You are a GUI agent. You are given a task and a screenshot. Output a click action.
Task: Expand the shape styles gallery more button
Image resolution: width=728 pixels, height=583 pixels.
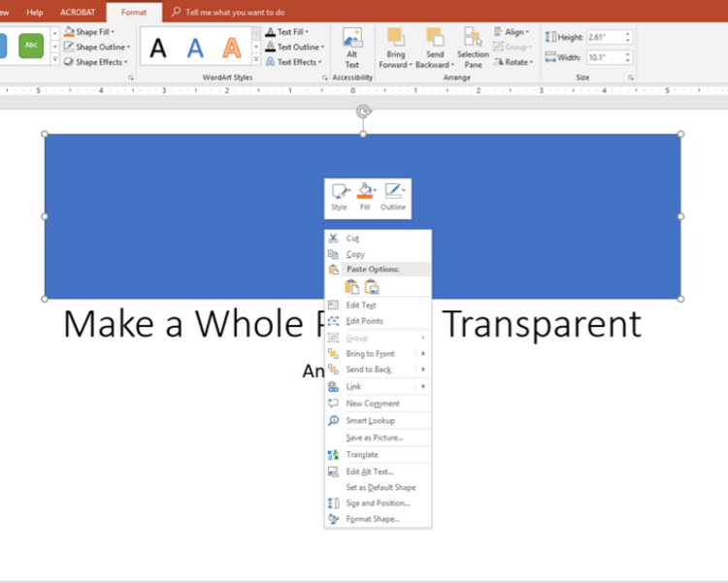pos(54,59)
